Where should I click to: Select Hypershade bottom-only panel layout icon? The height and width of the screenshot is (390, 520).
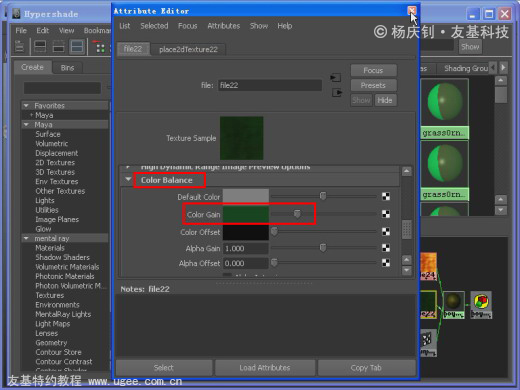coord(58,47)
